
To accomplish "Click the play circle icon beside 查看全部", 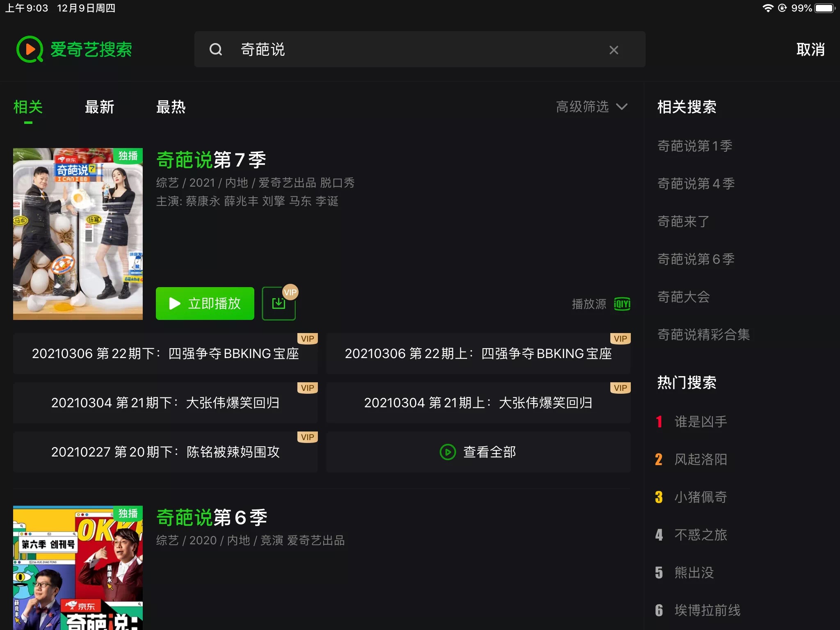I will (x=447, y=452).
